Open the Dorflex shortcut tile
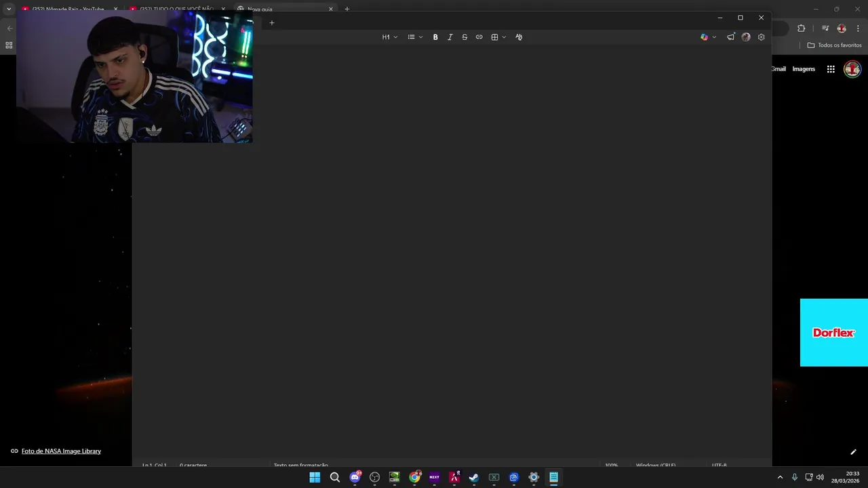 click(834, 333)
